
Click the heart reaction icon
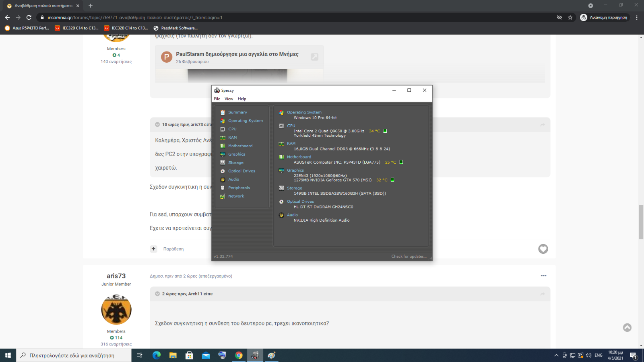point(543,249)
